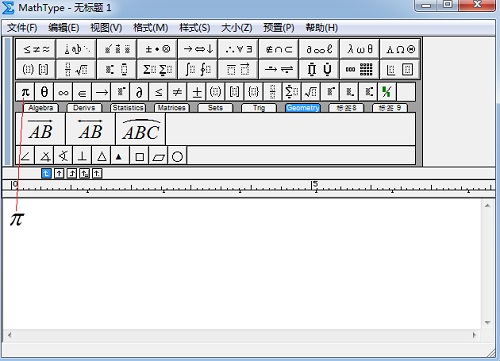Insert curly braces template from small bar
The height and width of the screenshot is (361, 500).
tap(254, 92)
